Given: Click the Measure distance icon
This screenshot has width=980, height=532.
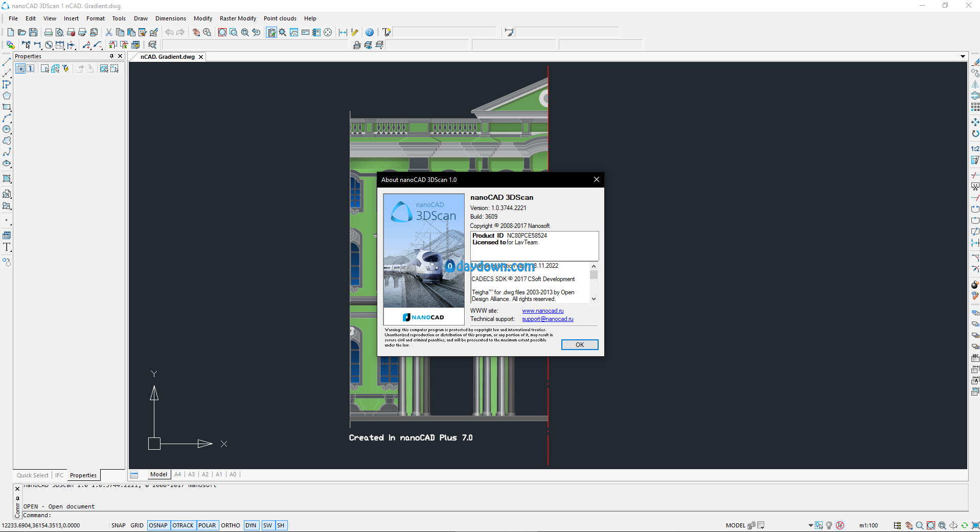Looking at the screenshot, I should (343, 32).
